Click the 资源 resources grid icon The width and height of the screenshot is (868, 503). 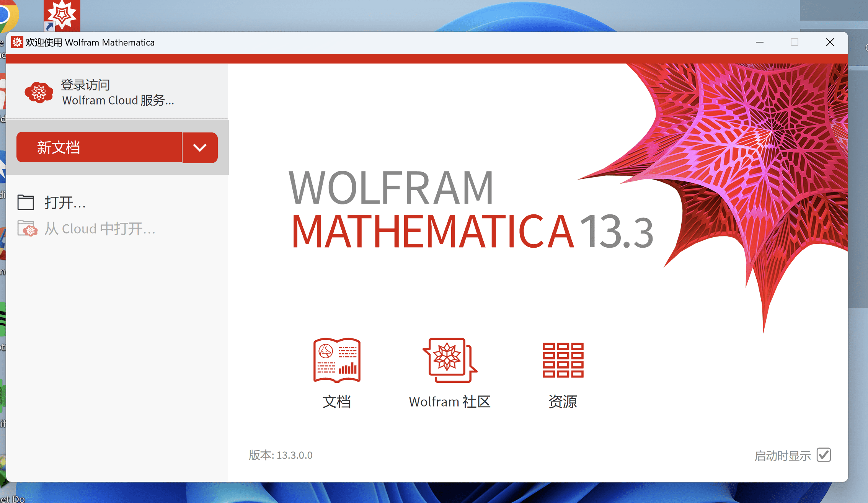click(563, 360)
